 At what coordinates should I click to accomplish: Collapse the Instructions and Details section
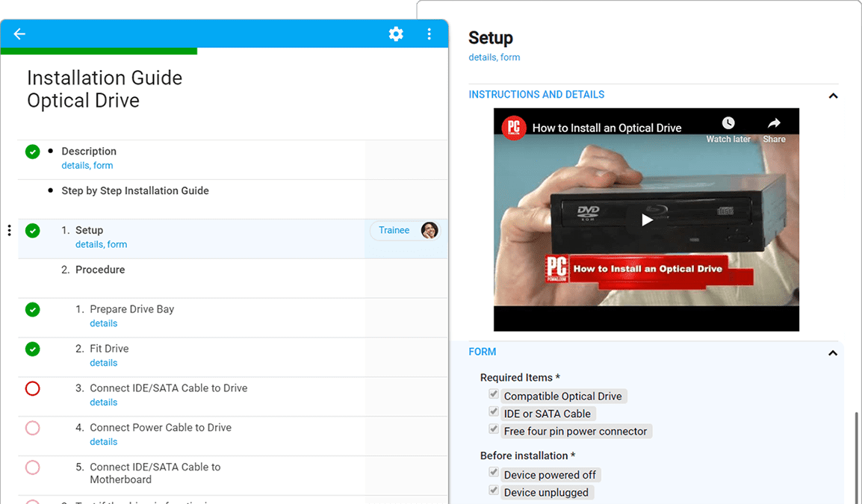tap(833, 96)
